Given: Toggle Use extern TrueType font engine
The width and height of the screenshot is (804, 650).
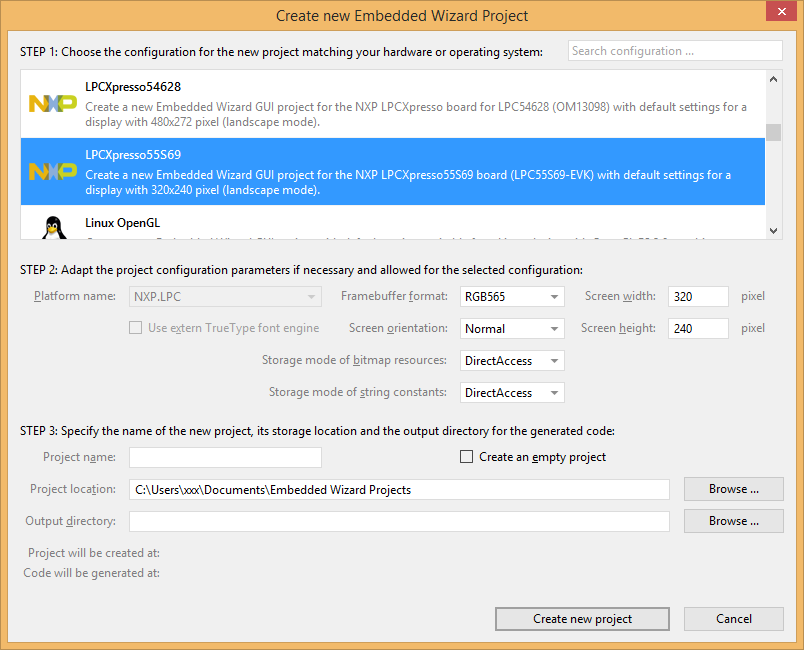Looking at the screenshot, I should click(x=135, y=328).
